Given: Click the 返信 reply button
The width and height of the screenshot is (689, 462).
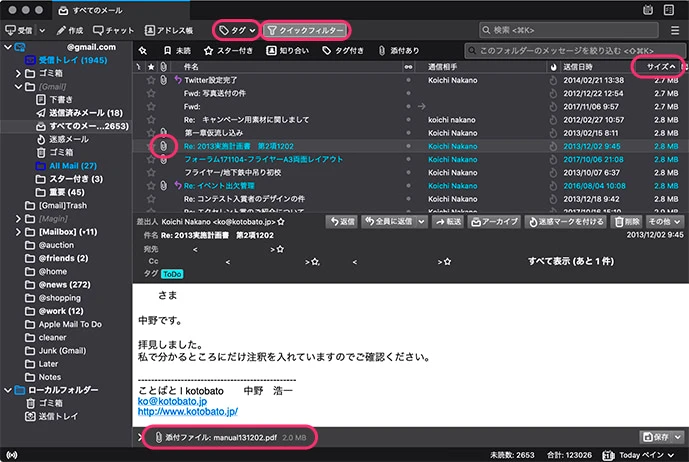Looking at the screenshot, I should (341, 221).
